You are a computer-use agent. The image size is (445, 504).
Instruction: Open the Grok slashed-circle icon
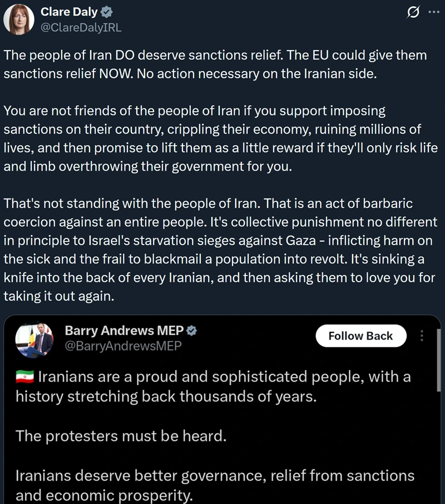(413, 13)
